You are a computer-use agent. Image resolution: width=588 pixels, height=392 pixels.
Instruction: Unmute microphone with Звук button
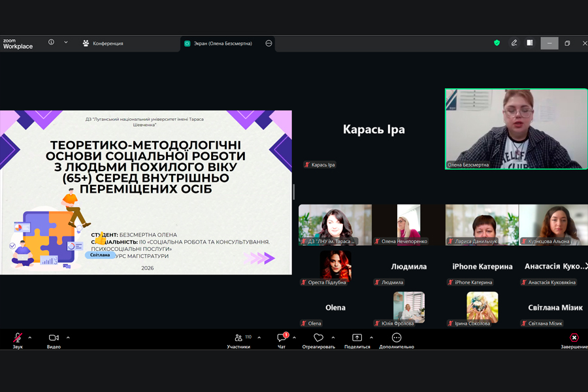pyautogui.click(x=18, y=338)
